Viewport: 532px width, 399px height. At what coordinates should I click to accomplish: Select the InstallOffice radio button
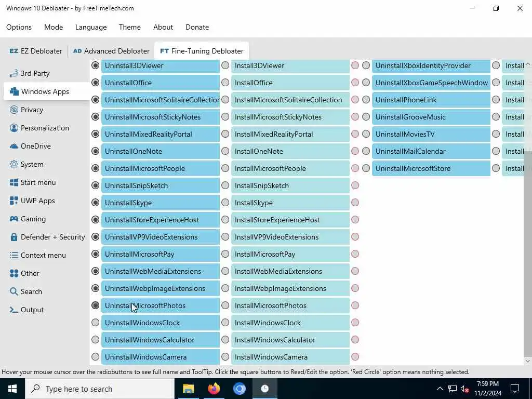click(225, 83)
